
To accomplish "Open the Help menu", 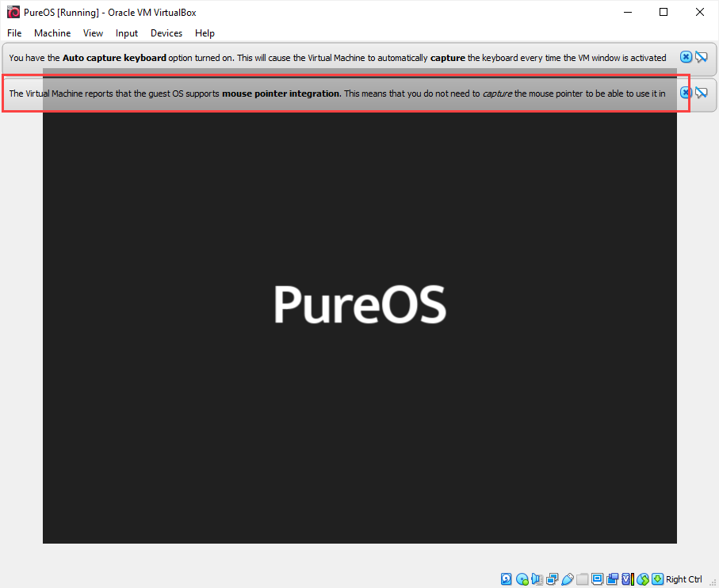I will click(x=205, y=33).
